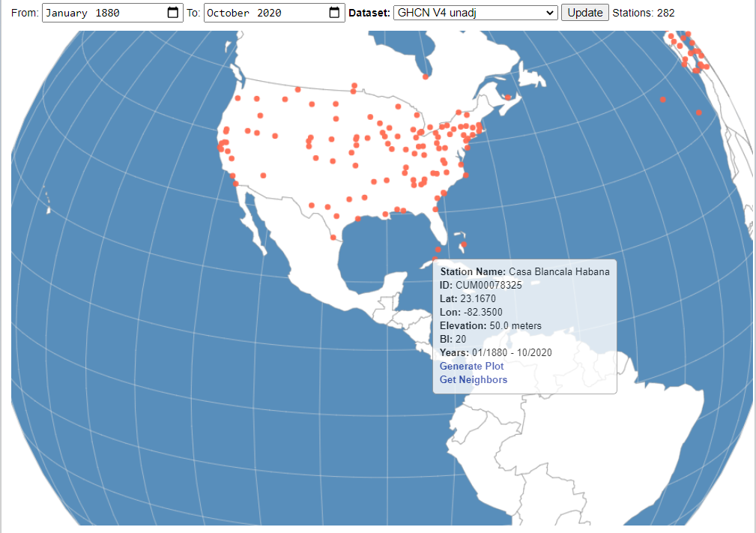Image resolution: width=756 pixels, height=533 pixels.
Task: Expand the Dataset dropdown showing GHCN V4 unadj
Action: pyautogui.click(x=475, y=13)
